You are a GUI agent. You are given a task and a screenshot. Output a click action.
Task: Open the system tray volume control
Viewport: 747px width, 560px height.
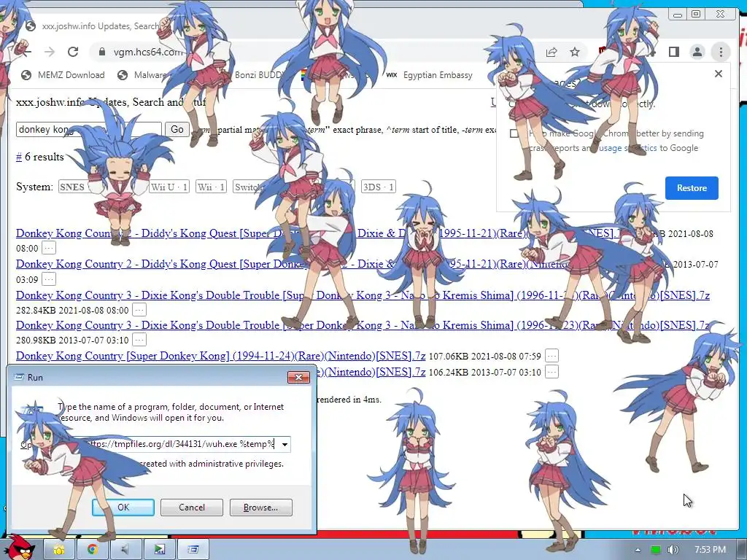coord(673,550)
